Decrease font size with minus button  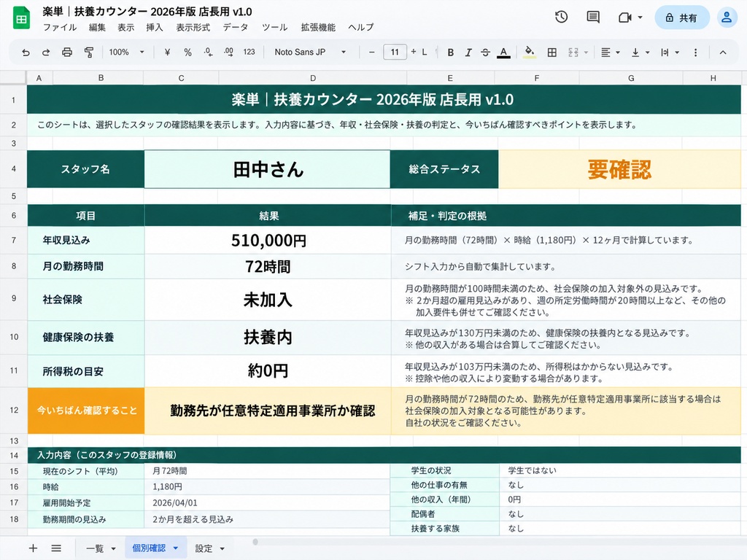point(371,52)
